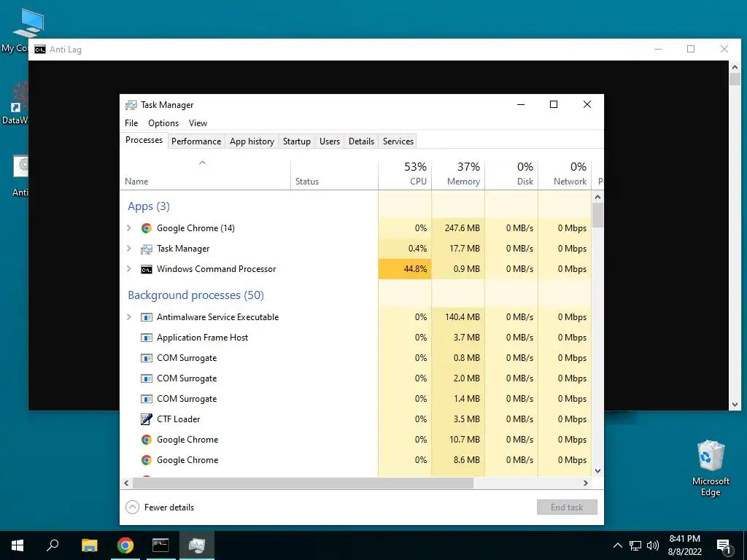Click the End task button
The width and height of the screenshot is (747, 560).
(567, 507)
